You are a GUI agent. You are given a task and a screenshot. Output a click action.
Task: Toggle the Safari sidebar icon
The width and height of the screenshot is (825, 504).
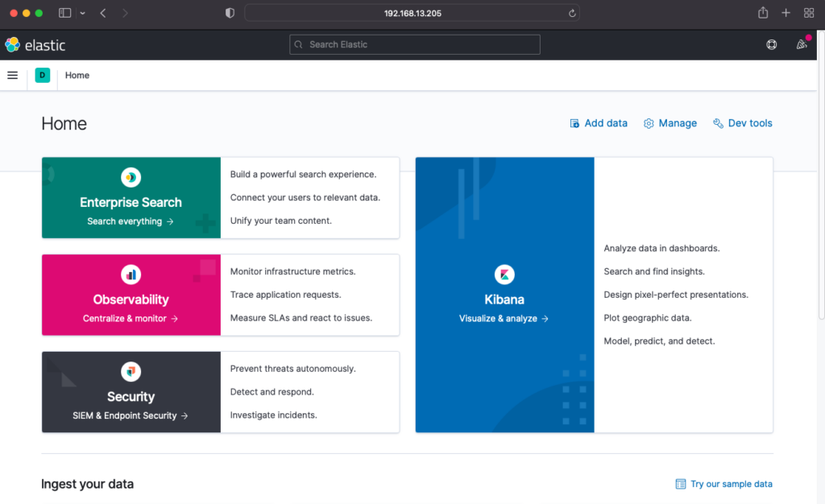pos(64,13)
